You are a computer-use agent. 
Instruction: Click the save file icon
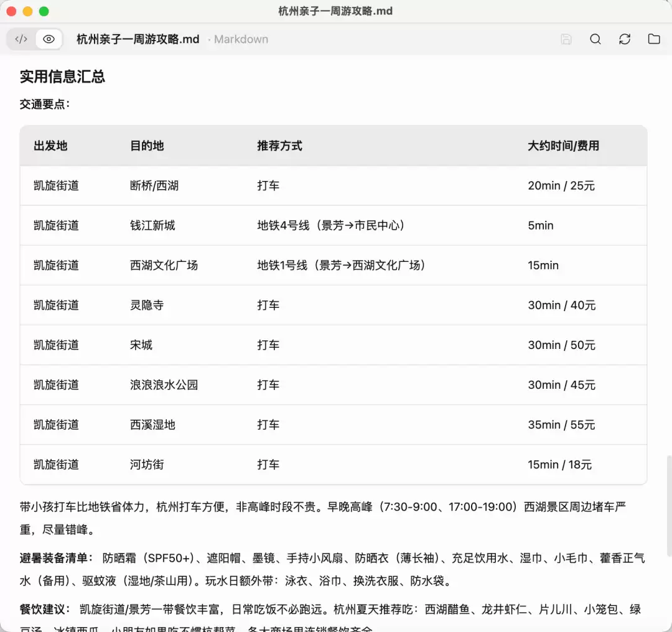click(x=566, y=39)
